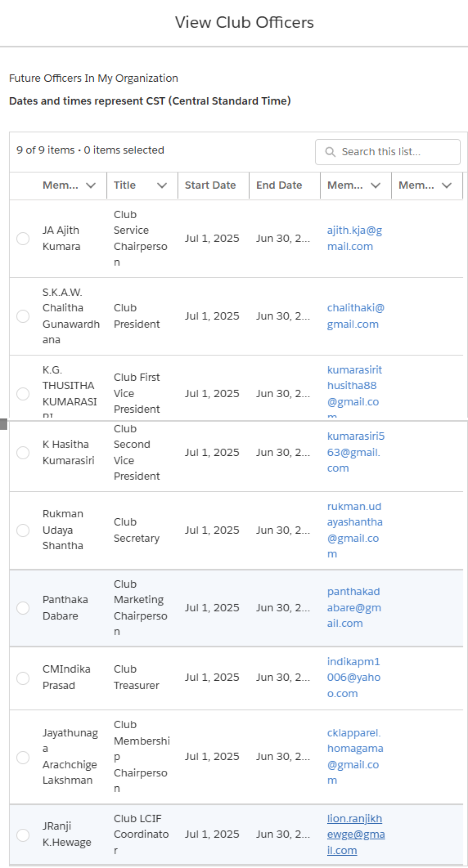
Task: Pick the CMIndika Prasad radio button
Action: 23,678
